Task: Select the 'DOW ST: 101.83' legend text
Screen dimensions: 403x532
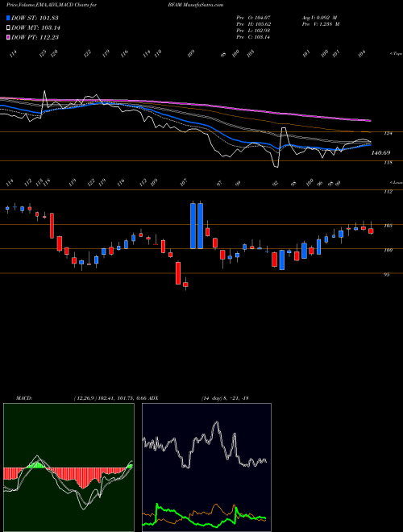Action: coord(35,18)
